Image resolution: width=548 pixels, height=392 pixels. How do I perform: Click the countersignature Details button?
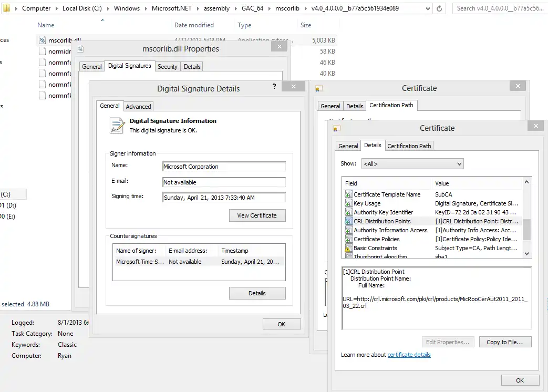click(257, 294)
